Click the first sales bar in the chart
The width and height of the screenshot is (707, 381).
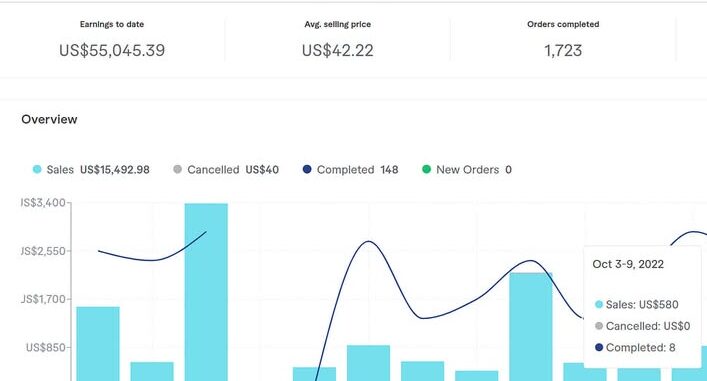point(98,344)
